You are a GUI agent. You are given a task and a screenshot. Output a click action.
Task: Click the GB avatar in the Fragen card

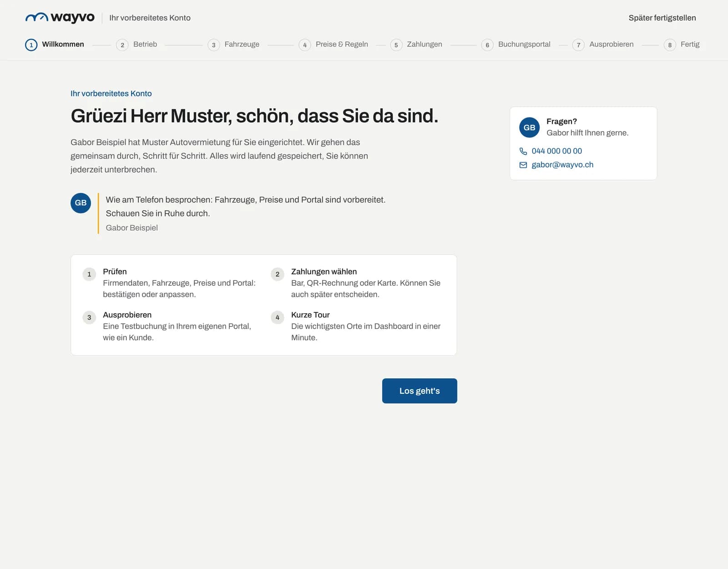[x=529, y=127]
